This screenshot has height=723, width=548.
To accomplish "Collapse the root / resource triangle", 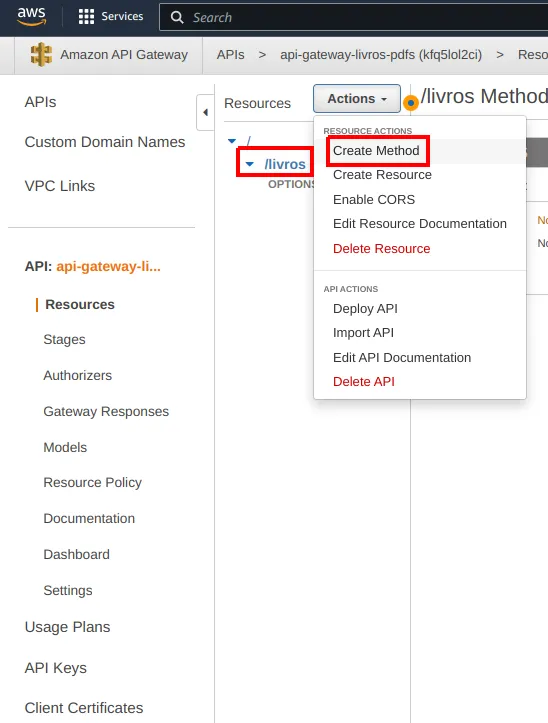I will click(x=232, y=141).
